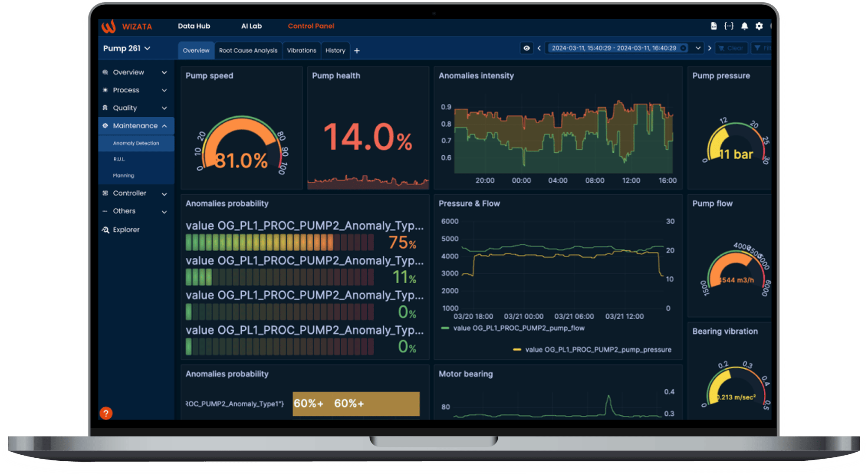Open the curly-braces code icon
868x476 pixels.
click(729, 26)
